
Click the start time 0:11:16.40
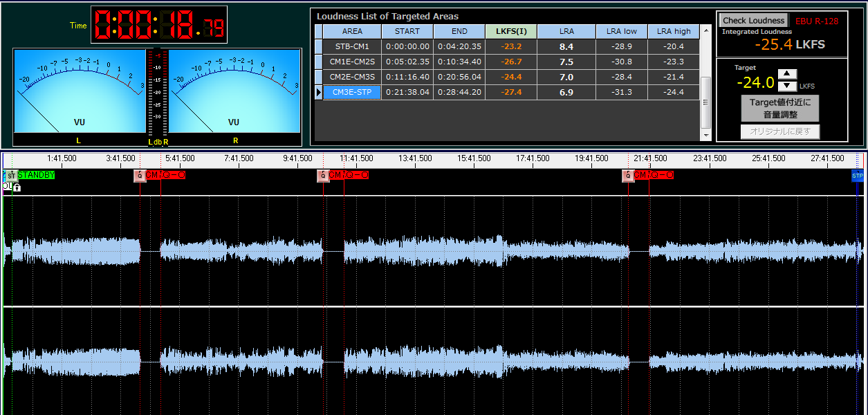(x=407, y=77)
